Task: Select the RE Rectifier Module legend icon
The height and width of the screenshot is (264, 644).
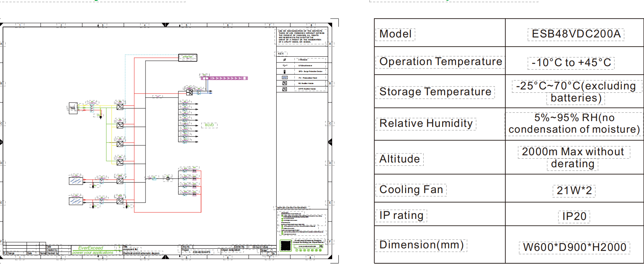Action: (285, 83)
